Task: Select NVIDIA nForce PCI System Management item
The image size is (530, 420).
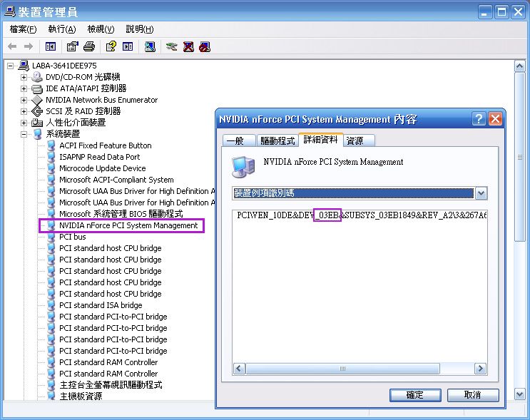Action: tap(128, 226)
